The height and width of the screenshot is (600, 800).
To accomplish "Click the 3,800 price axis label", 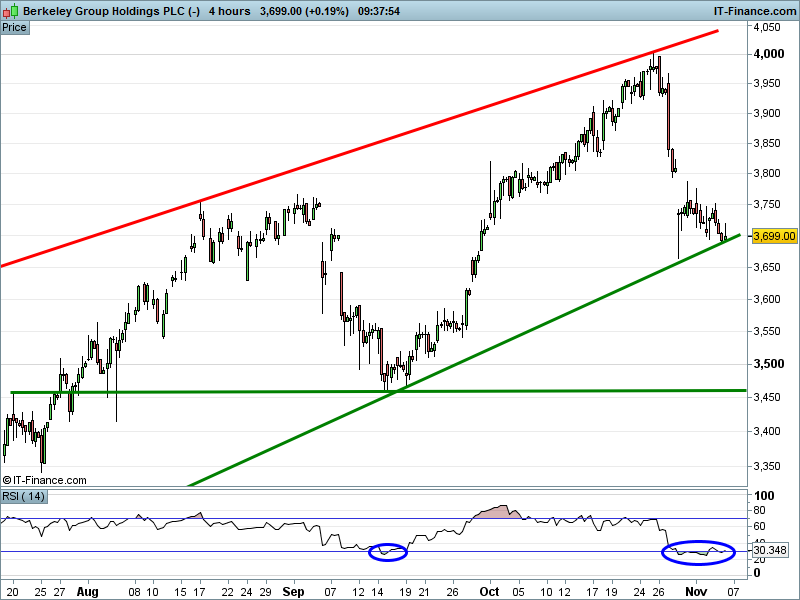I will pyautogui.click(x=767, y=173).
